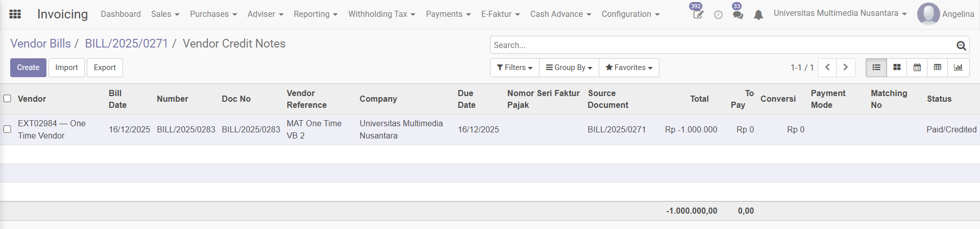This screenshot has width=980, height=229.
Task: Open the Favorites dropdown
Action: point(629,67)
